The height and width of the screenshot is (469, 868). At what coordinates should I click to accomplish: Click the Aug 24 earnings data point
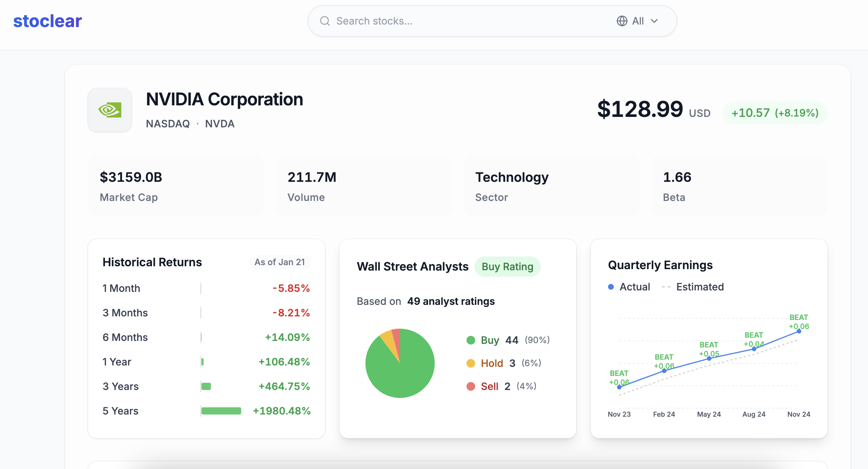(x=754, y=349)
